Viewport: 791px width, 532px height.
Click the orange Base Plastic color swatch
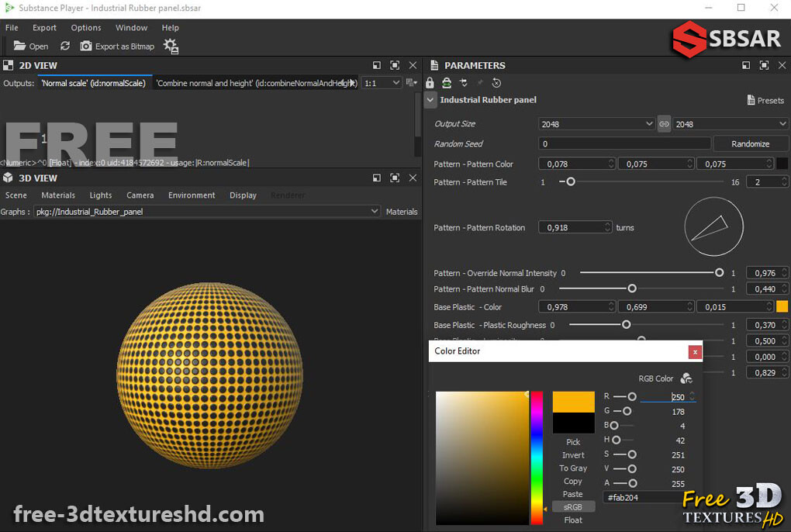click(781, 306)
